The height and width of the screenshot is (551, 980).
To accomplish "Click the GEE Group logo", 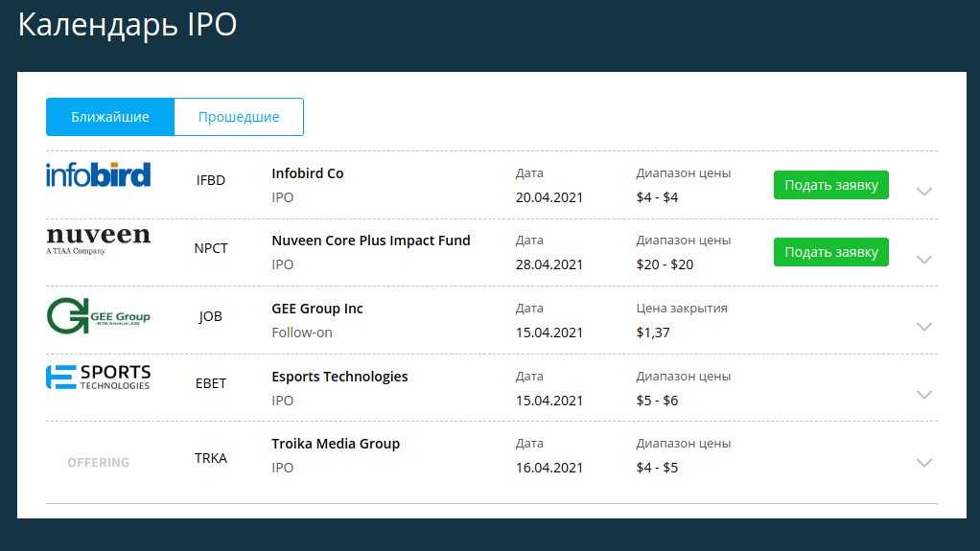I will (x=98, y=316).
